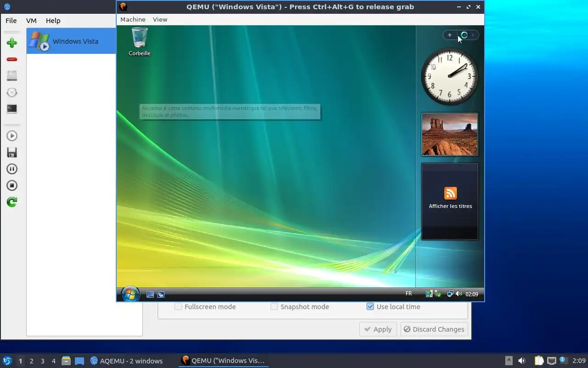Click the slideshow photo gadget

(450, 134)
